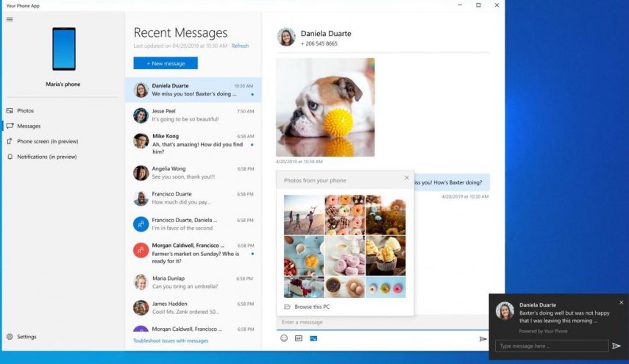This screenshot has height=364, width=629.
Task: Click the New message button
Action: point(166,63)
